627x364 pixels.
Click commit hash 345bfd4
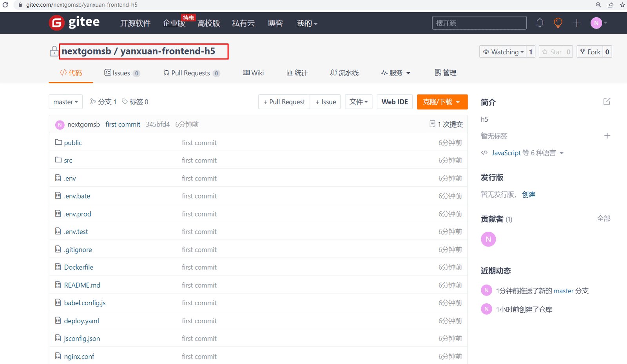point(158,124)
